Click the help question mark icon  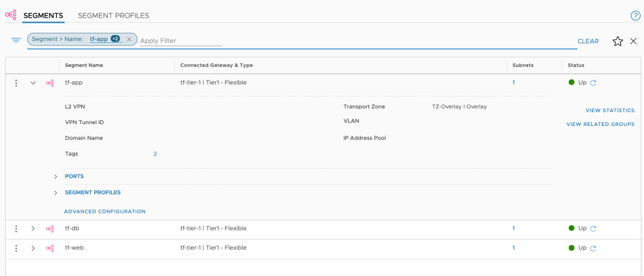pyautogui.click(x=635, y=16)
